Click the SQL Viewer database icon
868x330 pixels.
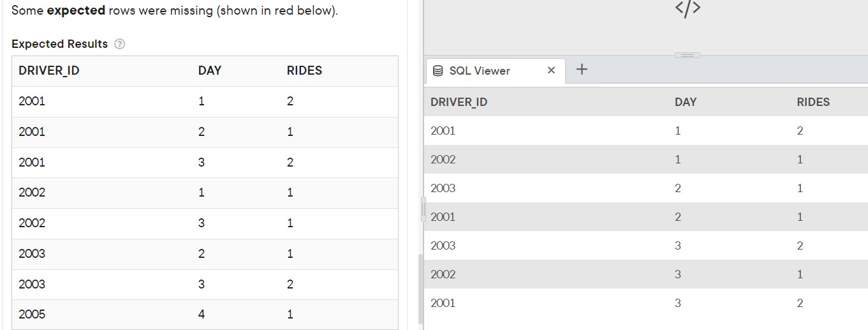tap(438, 71)
